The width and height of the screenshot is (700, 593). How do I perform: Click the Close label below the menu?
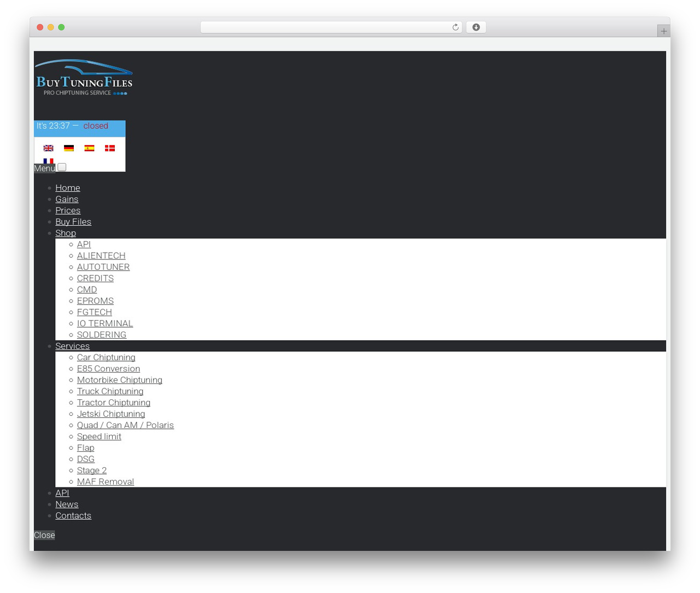click(x=44, y=536)
